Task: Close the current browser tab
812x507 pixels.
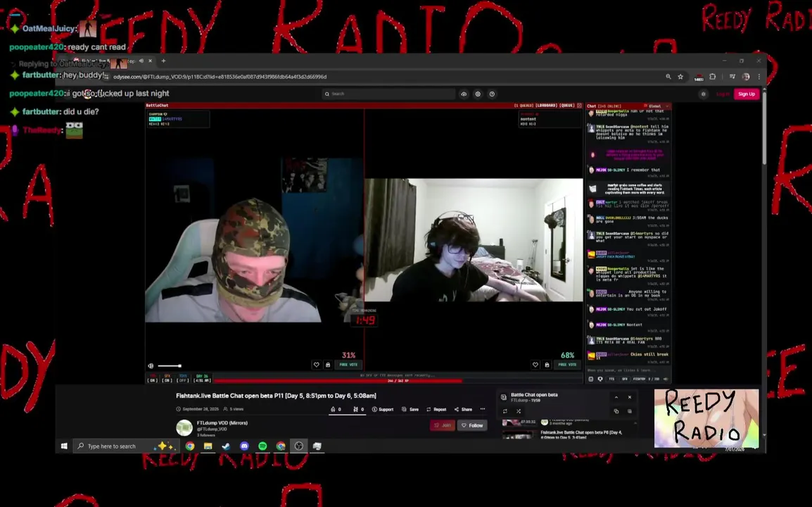Action: coord(150,61)
